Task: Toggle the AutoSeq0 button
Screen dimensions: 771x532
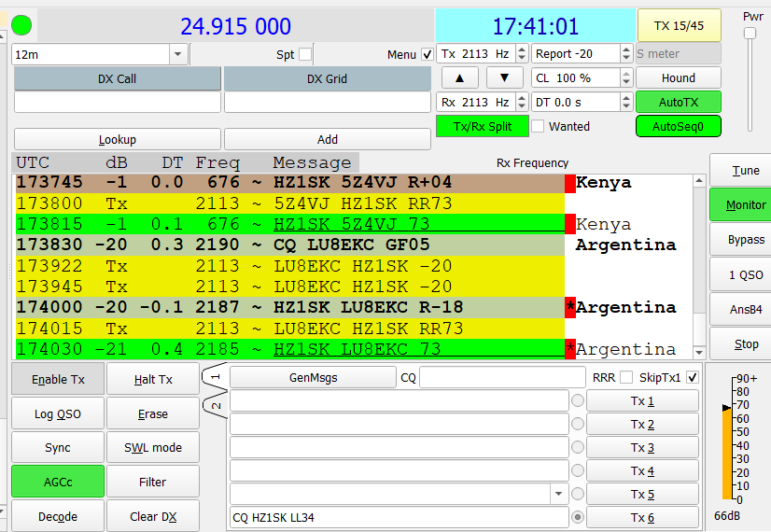Action: (x=679, y=126)
